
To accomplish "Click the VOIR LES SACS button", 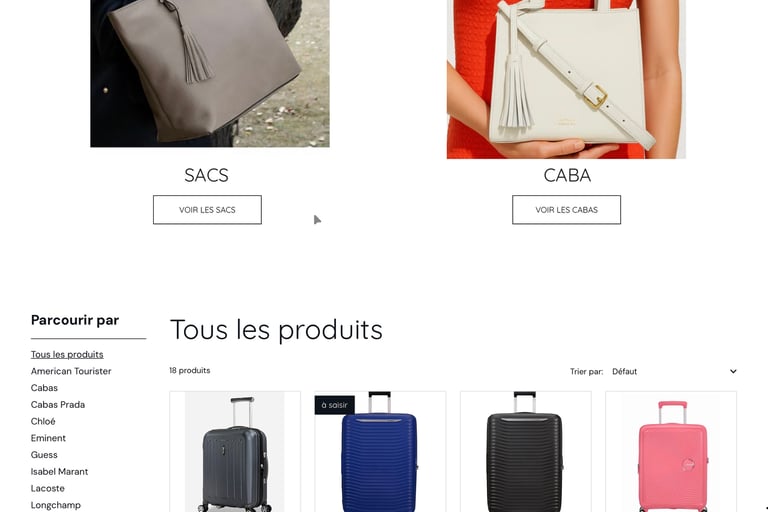I will coord(207,210).
